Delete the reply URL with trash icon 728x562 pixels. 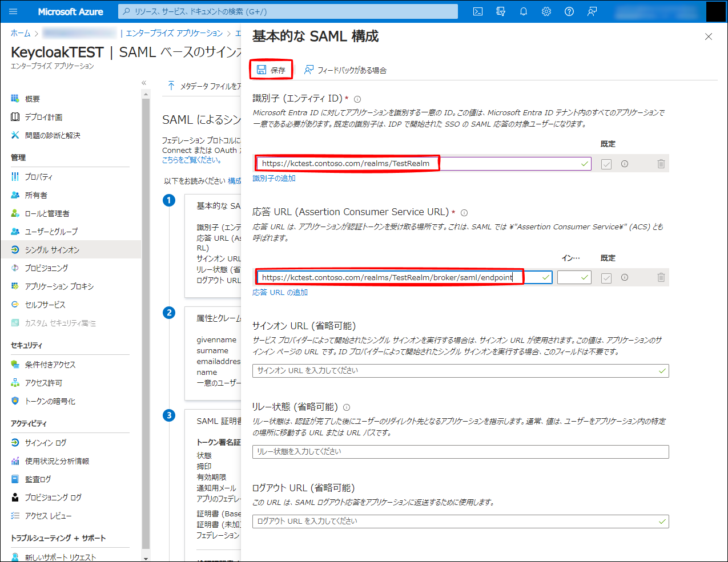(661, 277)
